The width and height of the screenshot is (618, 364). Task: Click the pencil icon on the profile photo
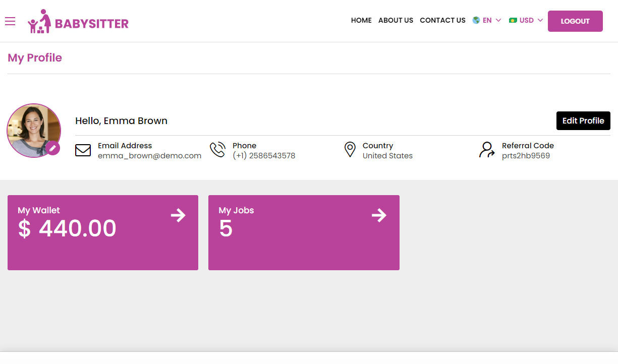(x=52, y=149)
